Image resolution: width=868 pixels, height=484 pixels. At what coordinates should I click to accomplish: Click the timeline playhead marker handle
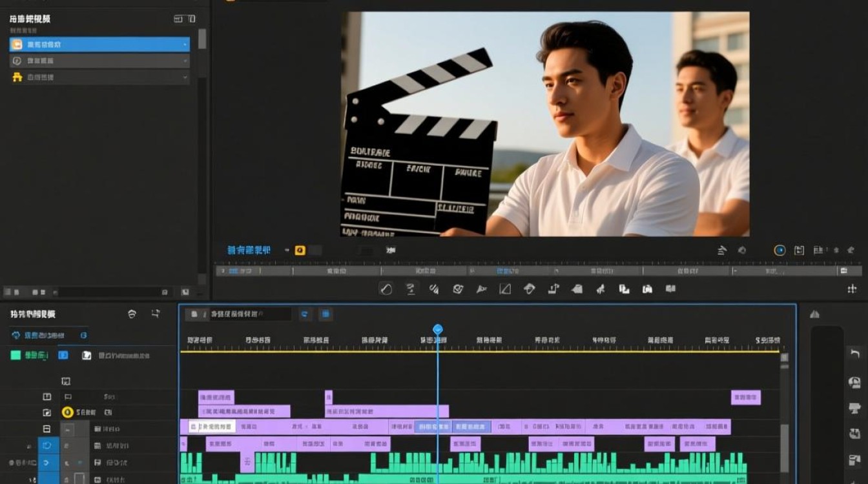tap(438, 330)
